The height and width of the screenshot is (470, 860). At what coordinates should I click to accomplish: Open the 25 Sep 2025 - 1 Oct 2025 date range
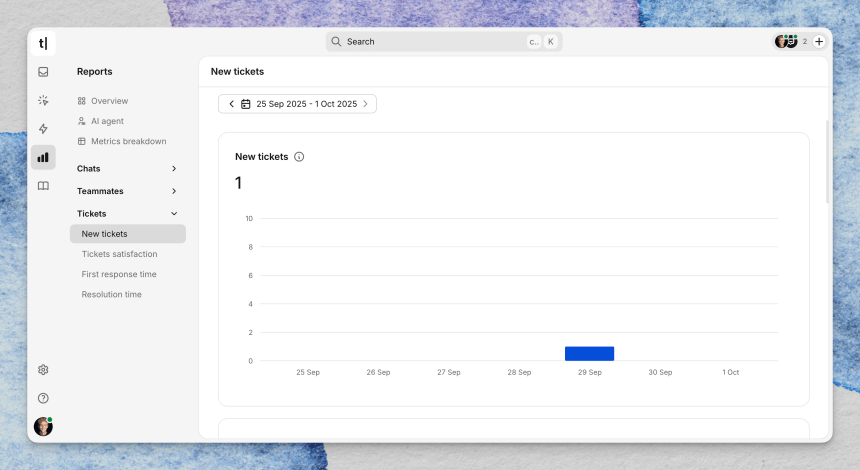(x=307, y=104)
